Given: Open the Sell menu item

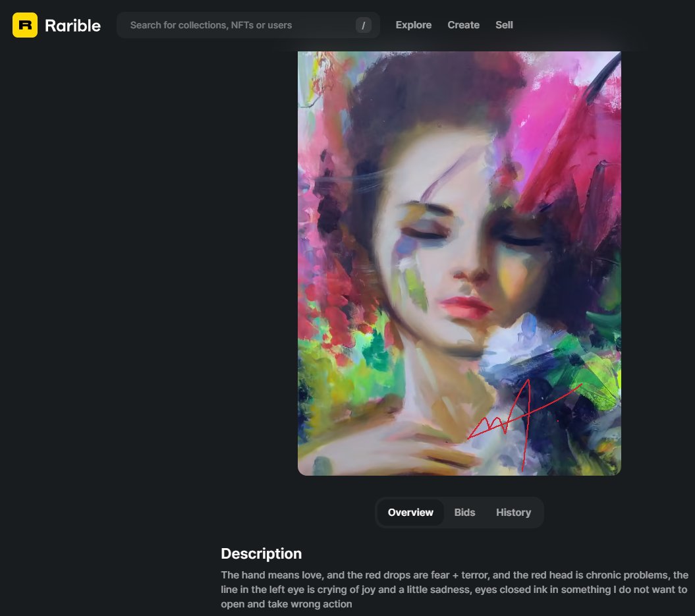Looking at the screenshot, I should 504,25.
